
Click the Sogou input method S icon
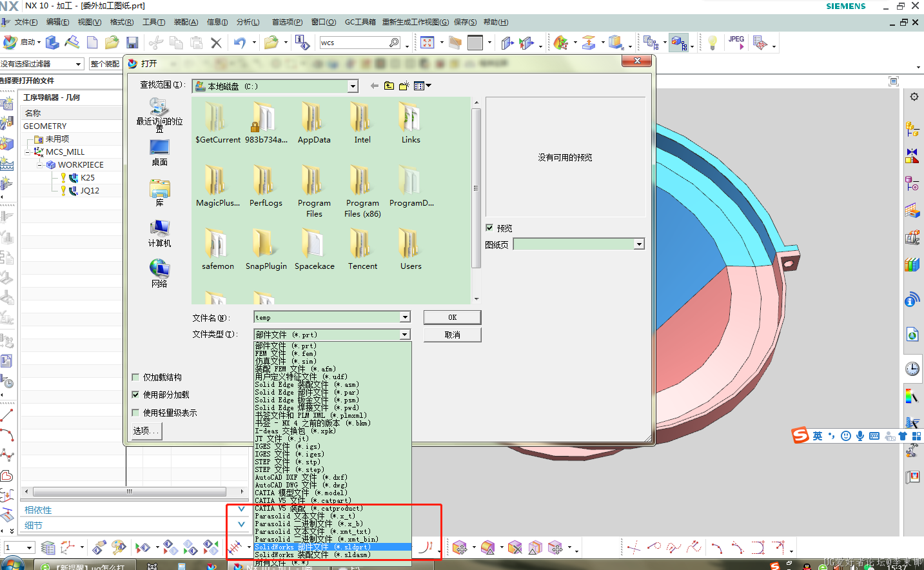click(x=800, y=435)
